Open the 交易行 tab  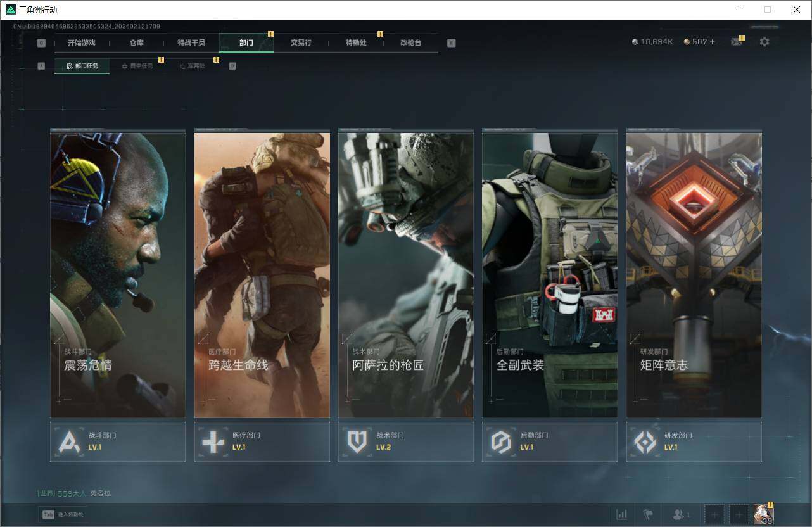point(301,42)
